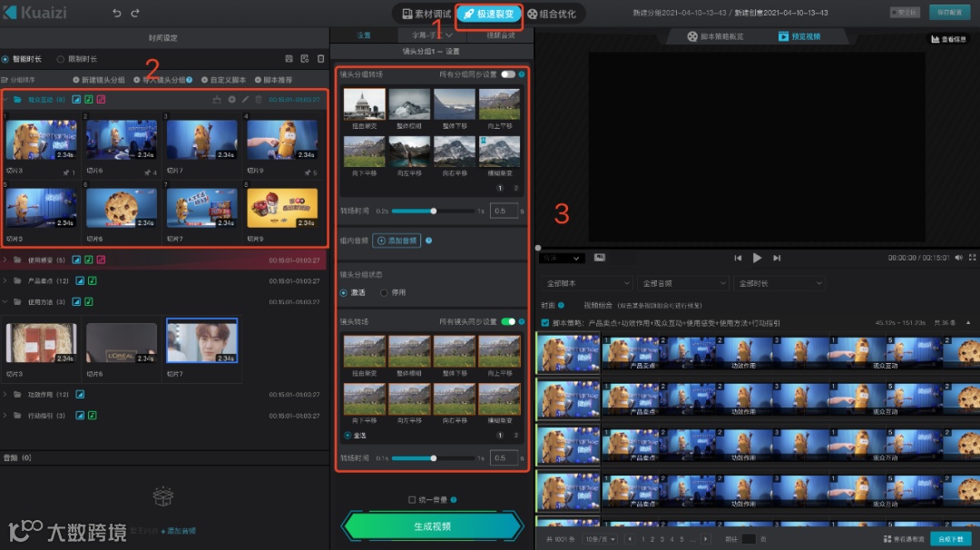The height and width of the screenshot is (550, 980).
Task: Play the preview video
Action: 757,258
